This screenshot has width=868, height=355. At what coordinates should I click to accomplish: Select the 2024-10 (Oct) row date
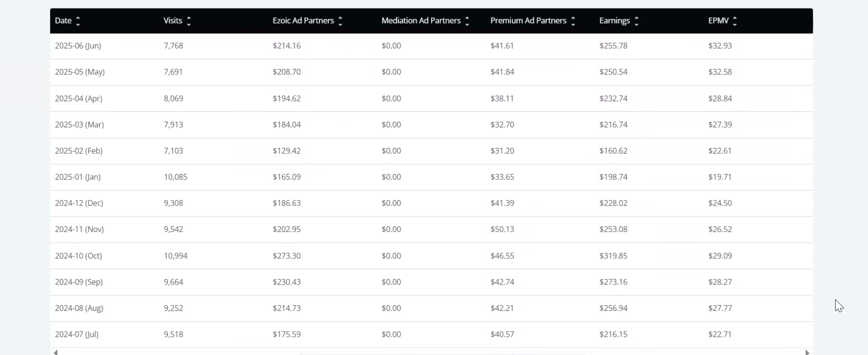point(78,256)
